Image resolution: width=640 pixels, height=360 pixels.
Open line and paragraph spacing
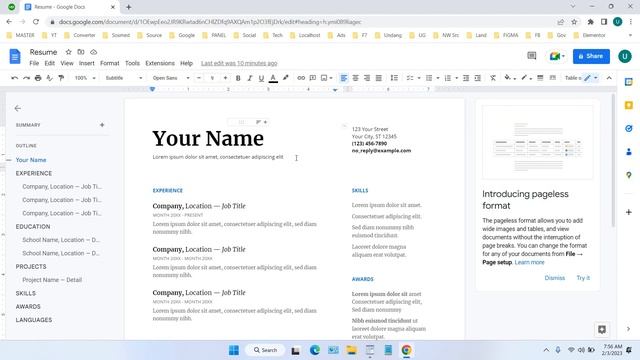[x=394, y=78]
